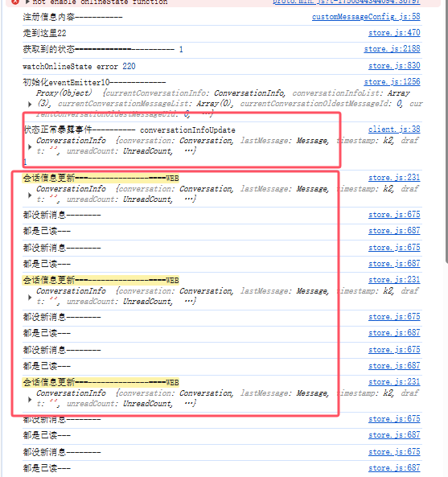Screen dimensions: 448x477
Task: Open the client.js:38 source link
Action: point(394,130)
